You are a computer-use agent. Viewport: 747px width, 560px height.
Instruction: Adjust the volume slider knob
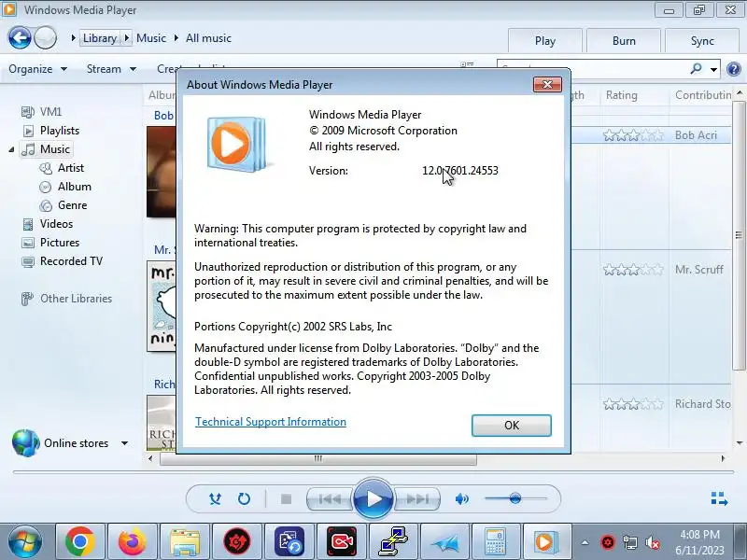[515, 498]
